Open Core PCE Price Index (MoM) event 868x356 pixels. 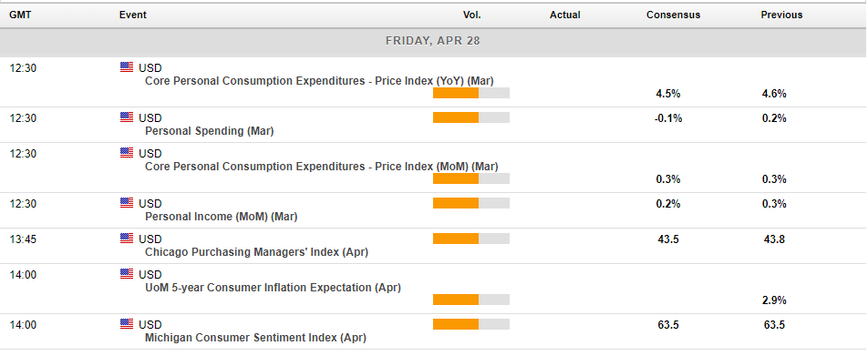coord(321,167)
